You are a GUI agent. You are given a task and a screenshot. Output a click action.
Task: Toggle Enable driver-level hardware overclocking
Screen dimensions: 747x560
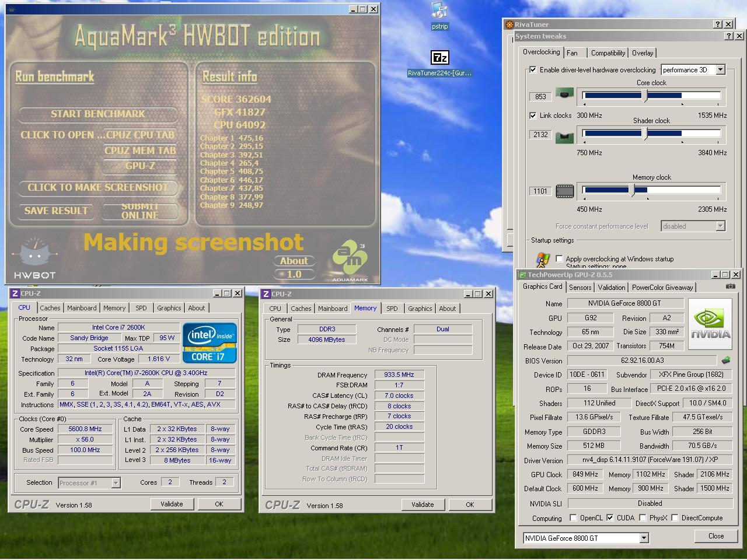tap(533, 70)
